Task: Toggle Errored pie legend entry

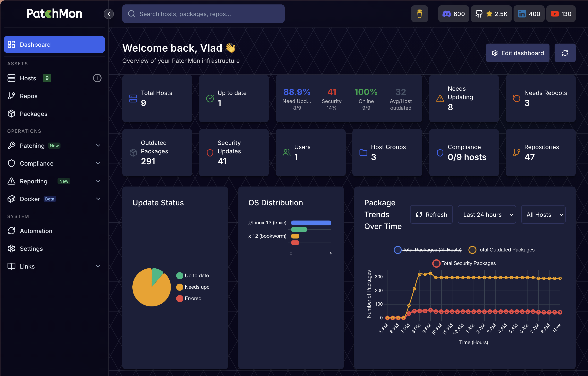Action: [x=189, y=298]
